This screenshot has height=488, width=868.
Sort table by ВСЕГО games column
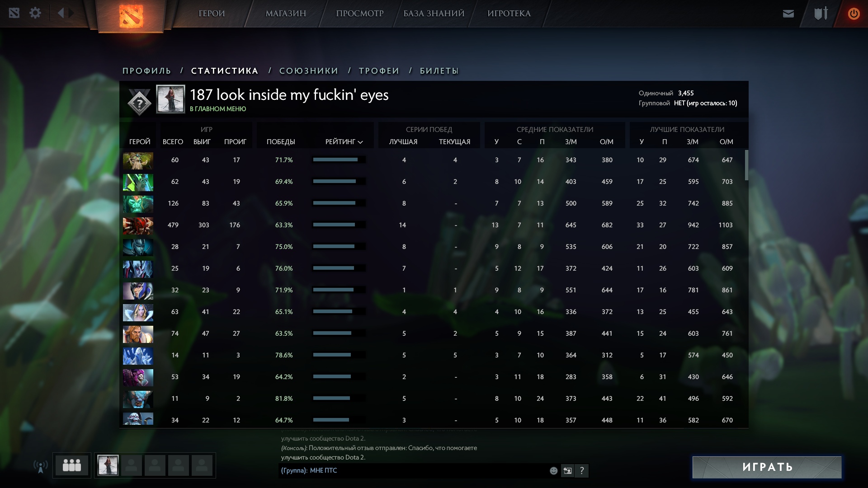[173, 142]
